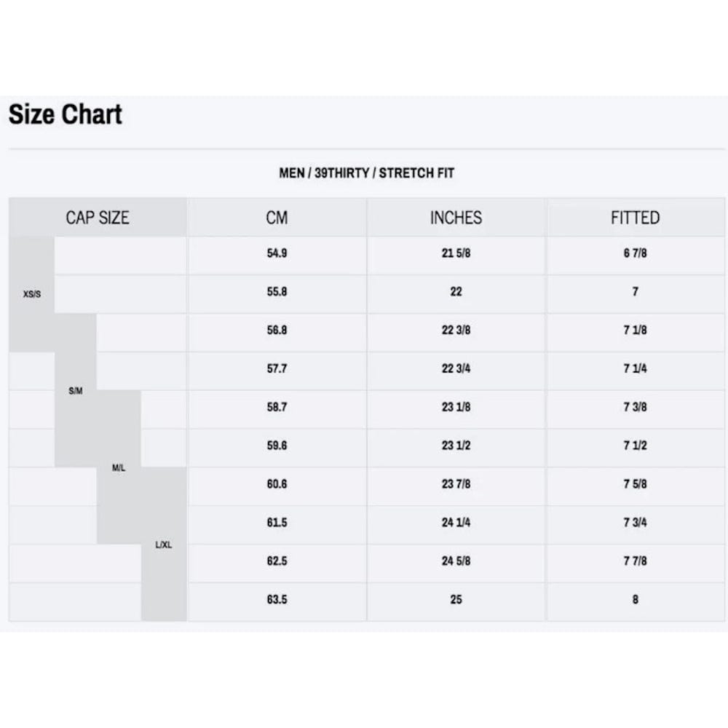Select the CM column header
The height and width of the screenshot is (728, 728).
coord(277,218)
